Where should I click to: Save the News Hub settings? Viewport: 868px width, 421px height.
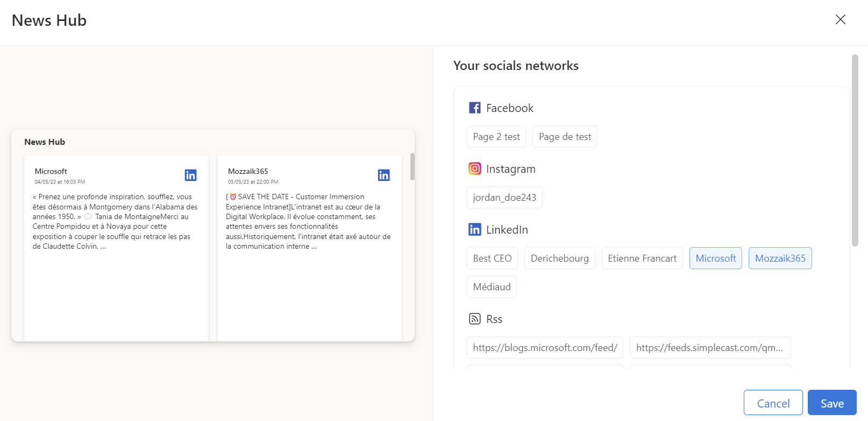coord(832,403)
